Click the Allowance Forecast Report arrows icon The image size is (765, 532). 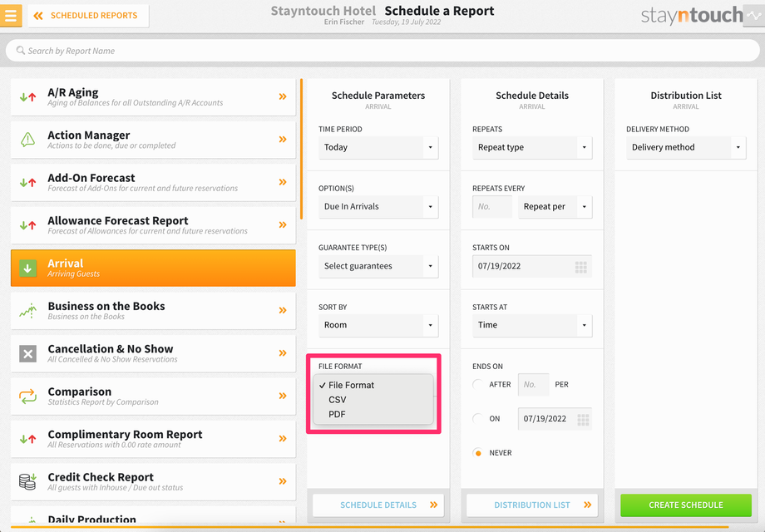coord(27,225)
